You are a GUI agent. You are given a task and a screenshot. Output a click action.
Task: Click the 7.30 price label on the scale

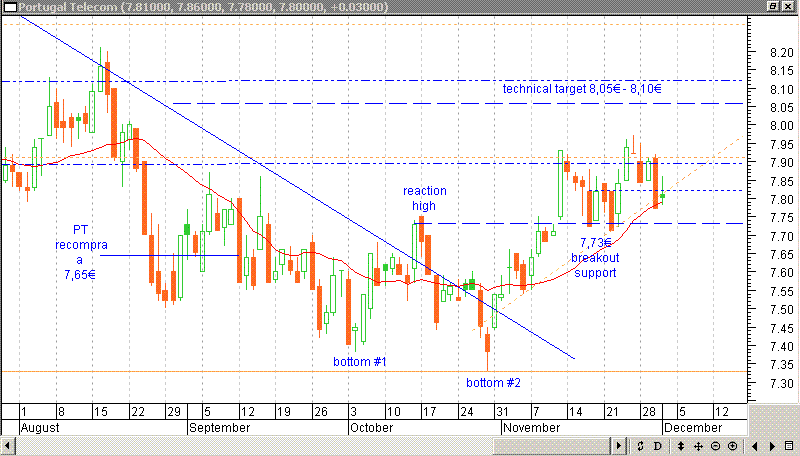tap(782, 383)
